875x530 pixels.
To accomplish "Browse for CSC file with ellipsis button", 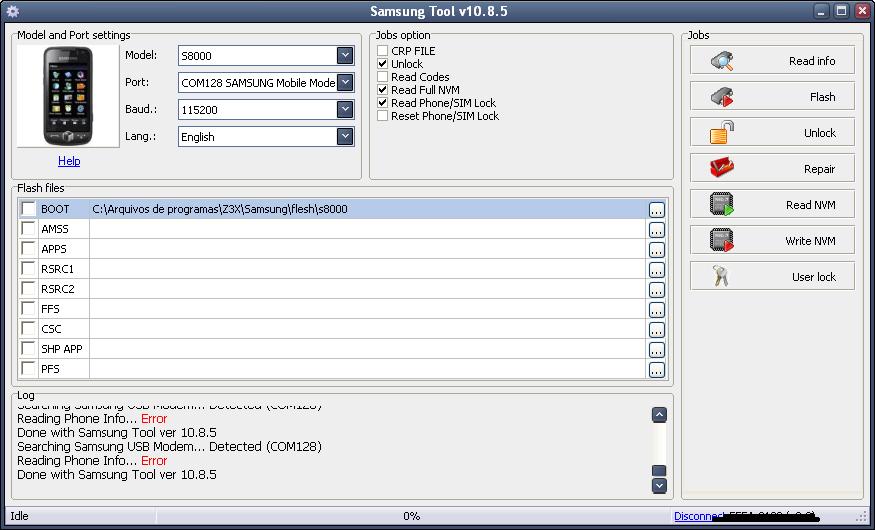I will 657,330.
